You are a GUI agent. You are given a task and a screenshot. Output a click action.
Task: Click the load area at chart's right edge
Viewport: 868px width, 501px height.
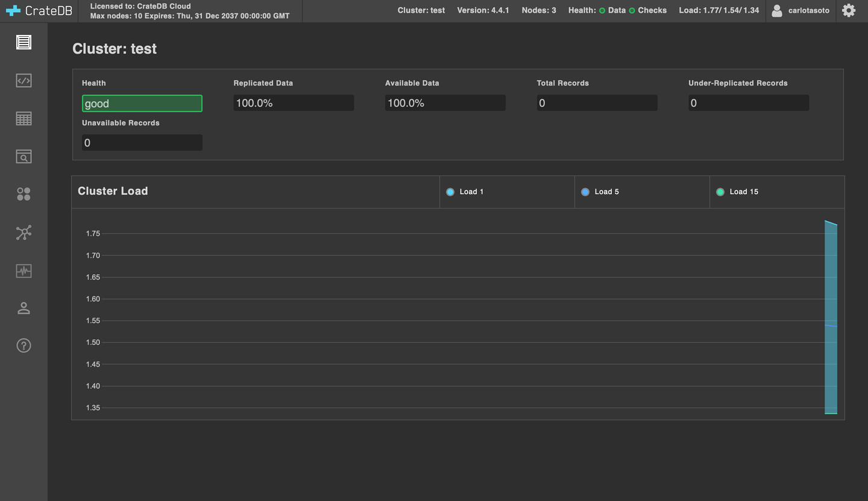[831, 317]
